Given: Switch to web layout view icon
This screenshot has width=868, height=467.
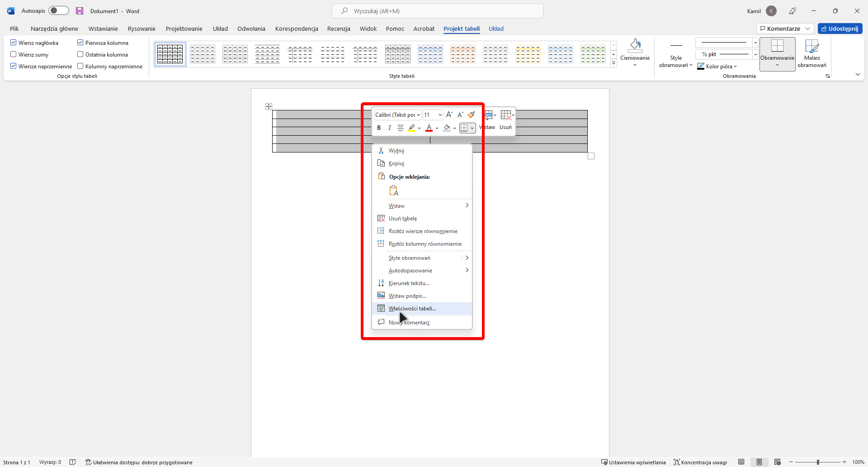Looking at the screenshot, I should [x=777, y=462].
